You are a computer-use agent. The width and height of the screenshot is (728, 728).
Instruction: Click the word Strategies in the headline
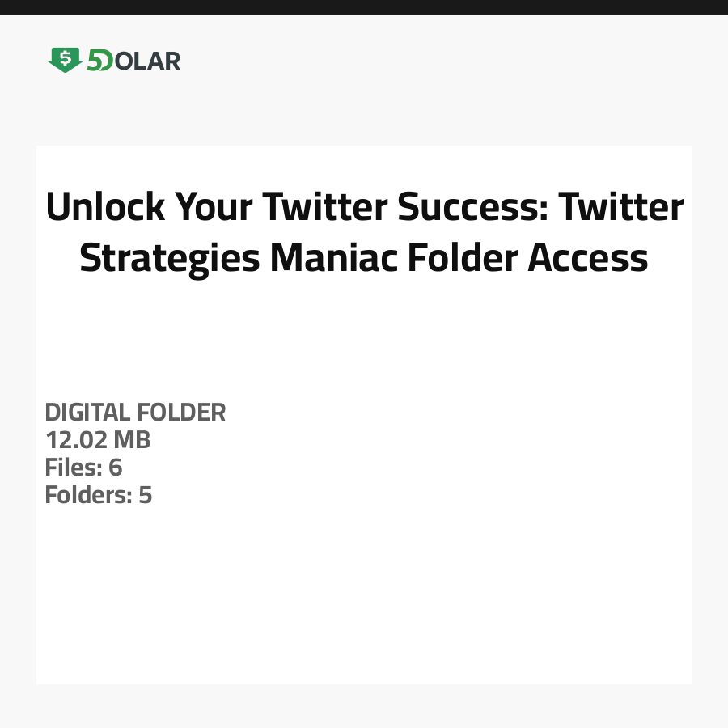pos(170,258)
